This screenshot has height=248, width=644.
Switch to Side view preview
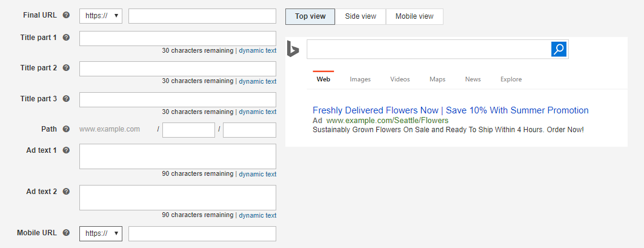coord(360,16)
